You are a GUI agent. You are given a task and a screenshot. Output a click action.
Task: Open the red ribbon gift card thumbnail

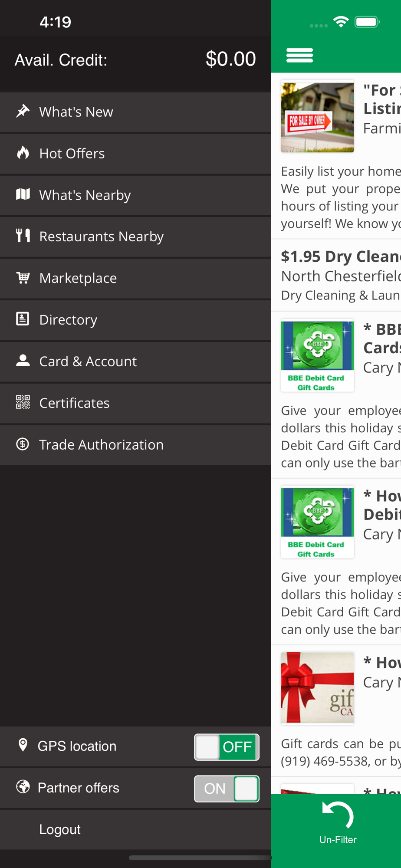[x=317, y=688]
